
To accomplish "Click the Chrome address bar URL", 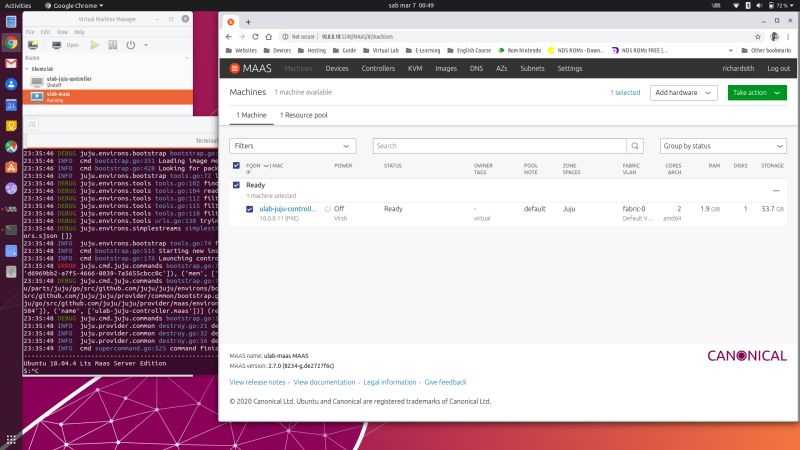I will [x=357, y=37].
